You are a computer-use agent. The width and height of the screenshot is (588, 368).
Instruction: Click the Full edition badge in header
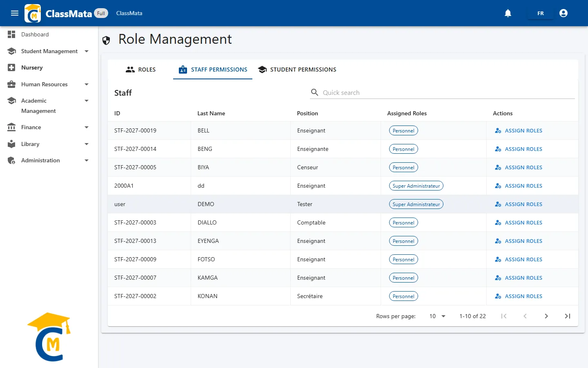(101, 13)
